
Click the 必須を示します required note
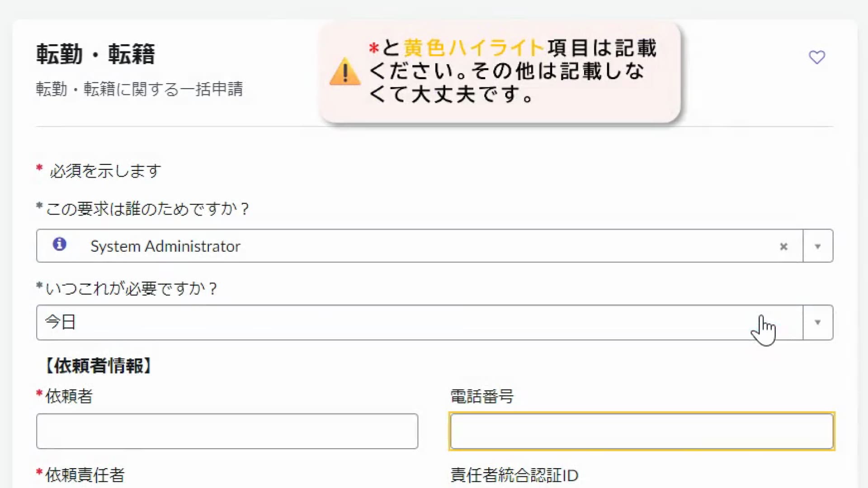click(x=105, y=171)
